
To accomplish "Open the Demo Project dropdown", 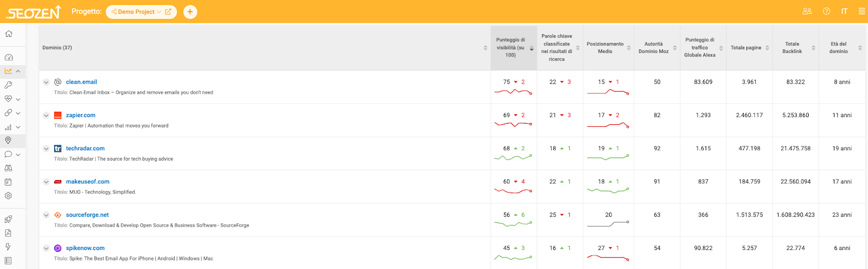I will (136, 11).
